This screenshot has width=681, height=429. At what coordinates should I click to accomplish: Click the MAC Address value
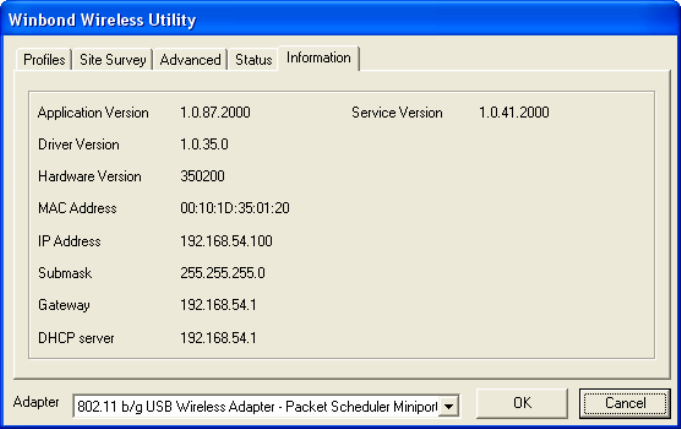(x=235, y=209)
